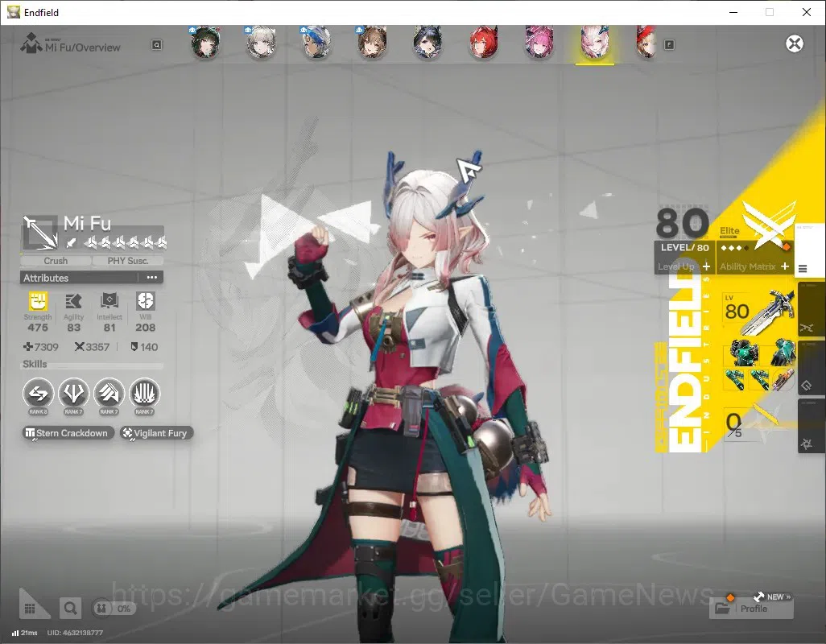Click the Q previous-operator key icon
Image resolution: width=826 pixels, height=644 pixels.
(x=157, y=45)
